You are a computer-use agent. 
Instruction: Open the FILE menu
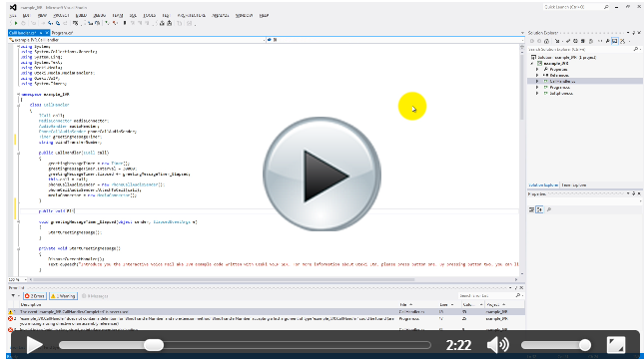(13, 16)
